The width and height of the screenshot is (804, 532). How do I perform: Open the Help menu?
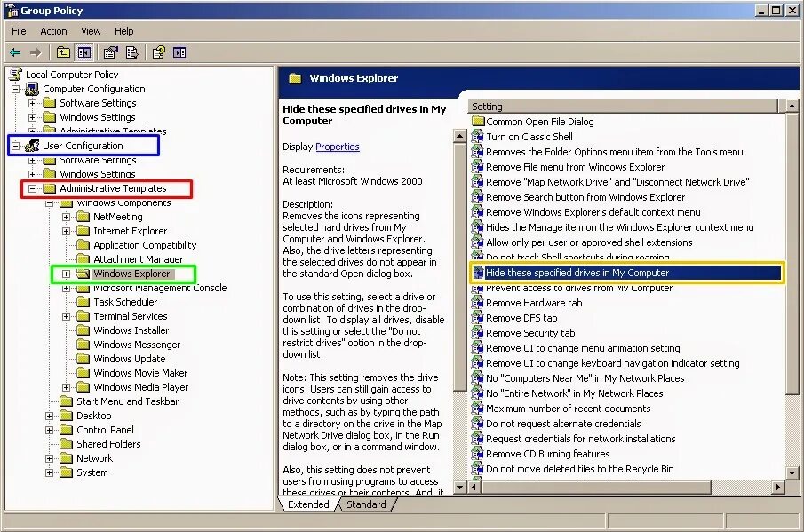click(x=124, y=31)
